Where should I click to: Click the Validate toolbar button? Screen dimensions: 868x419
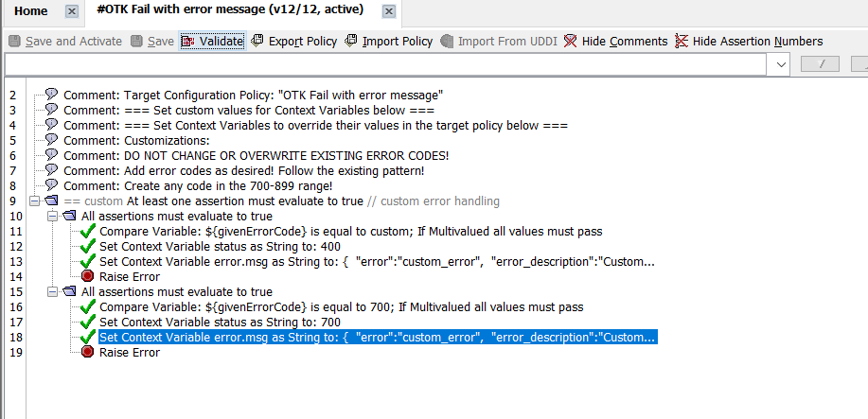212,41
